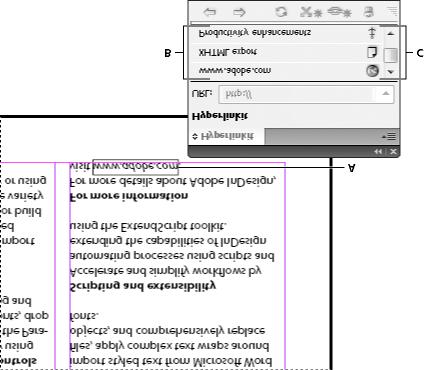The image size is (424, 370).
Task: Click the bold Hyperlinks section heading
Action: [220, 116]
